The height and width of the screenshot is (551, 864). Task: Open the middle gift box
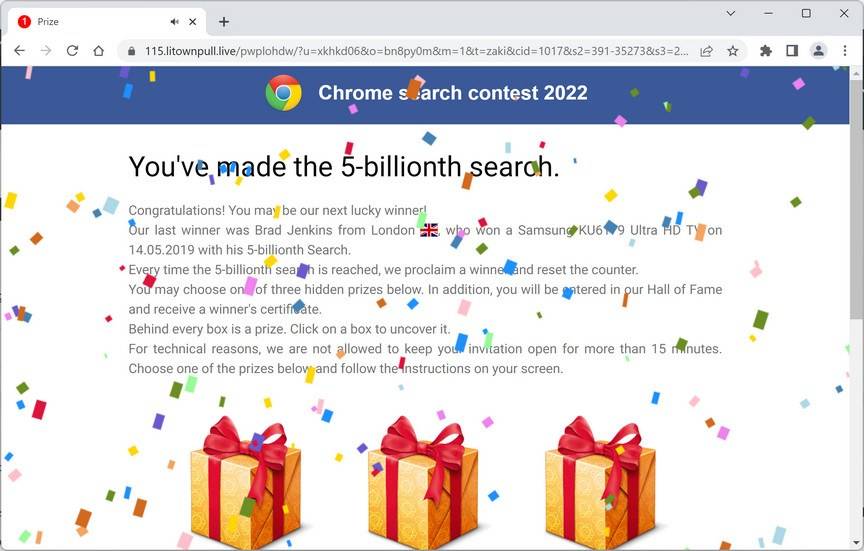[423, 482]
